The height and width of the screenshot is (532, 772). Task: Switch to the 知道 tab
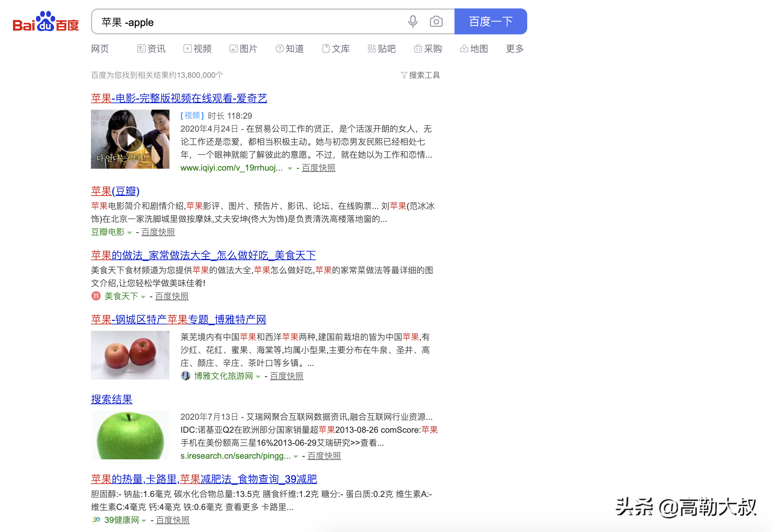[x=290, y=49]
